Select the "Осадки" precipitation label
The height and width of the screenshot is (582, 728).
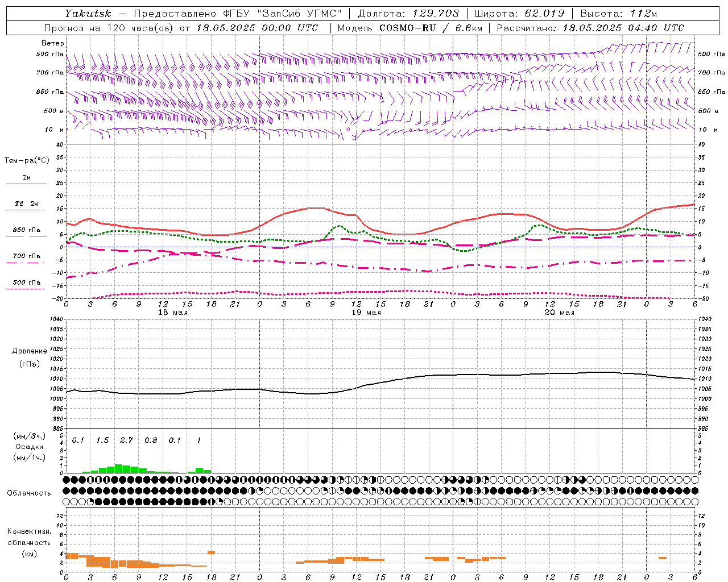30,447
